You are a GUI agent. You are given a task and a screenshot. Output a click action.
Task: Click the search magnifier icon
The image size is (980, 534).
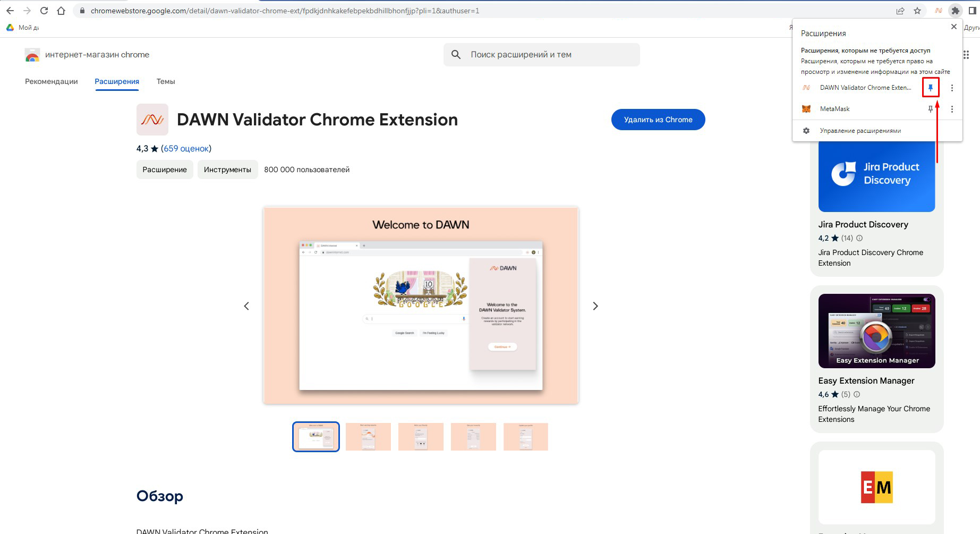456,55
